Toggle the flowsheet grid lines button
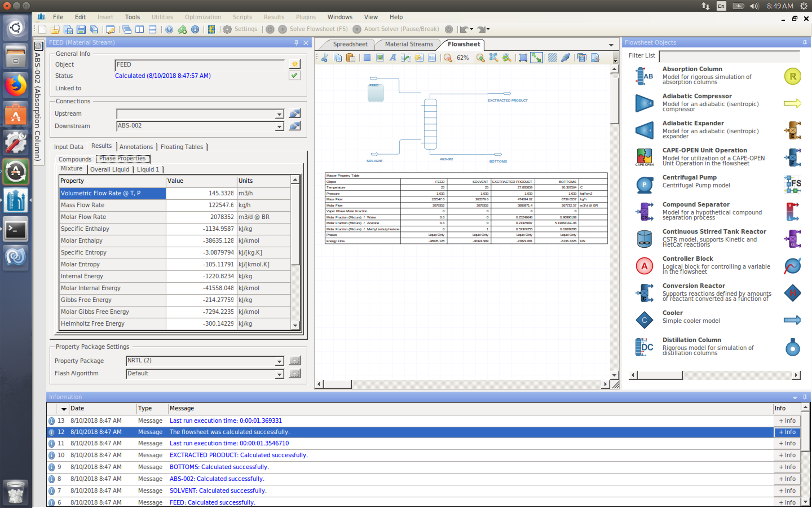 [x=552, y=58]
